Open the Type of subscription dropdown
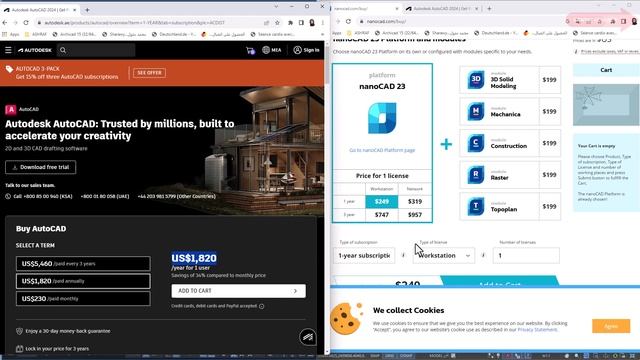This screenshot has height=360, width=640. click(x=364, y=256)
